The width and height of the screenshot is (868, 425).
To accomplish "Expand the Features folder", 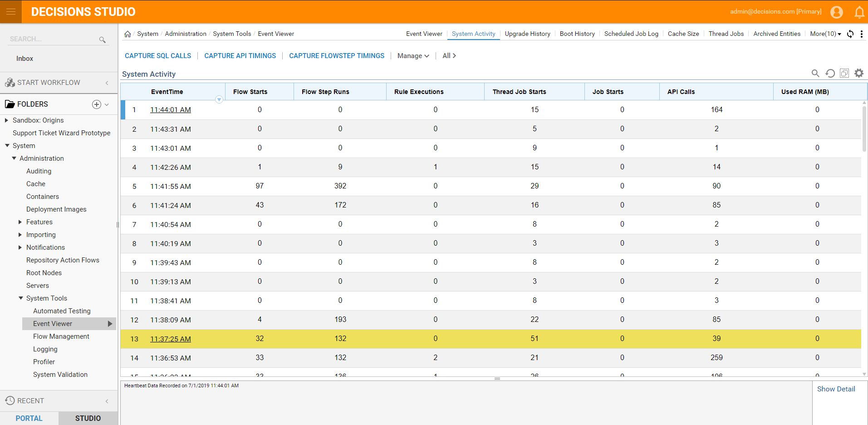I will click(x=20, y=222).
